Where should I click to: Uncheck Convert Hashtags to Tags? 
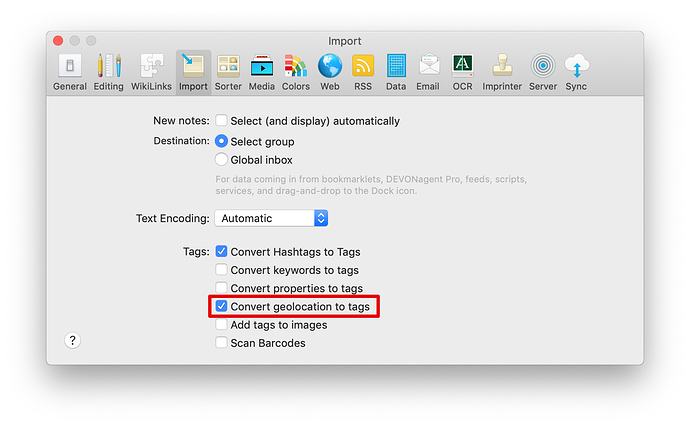pyautogui.click(x=221, y=251)
